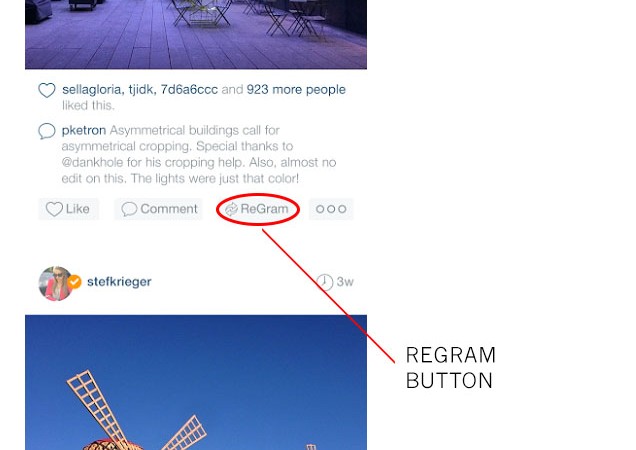
Task: Click the heart icon in the Like button
Action: click(54, 209)
